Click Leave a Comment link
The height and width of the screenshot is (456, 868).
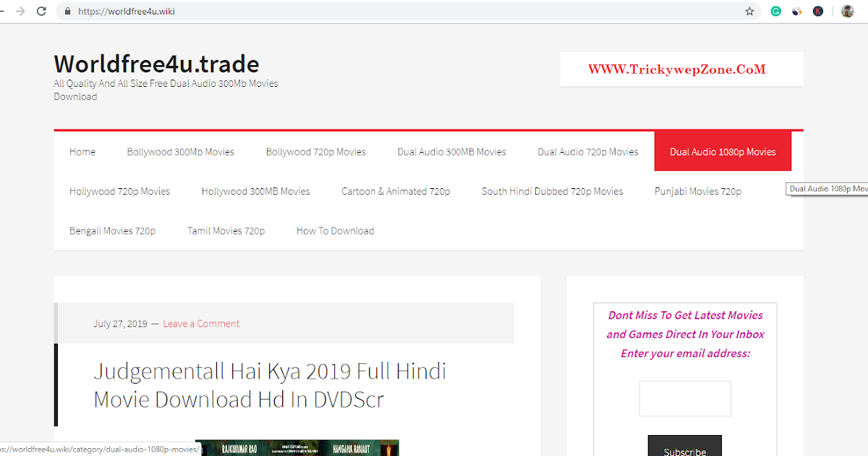click(x=201, y=324)
